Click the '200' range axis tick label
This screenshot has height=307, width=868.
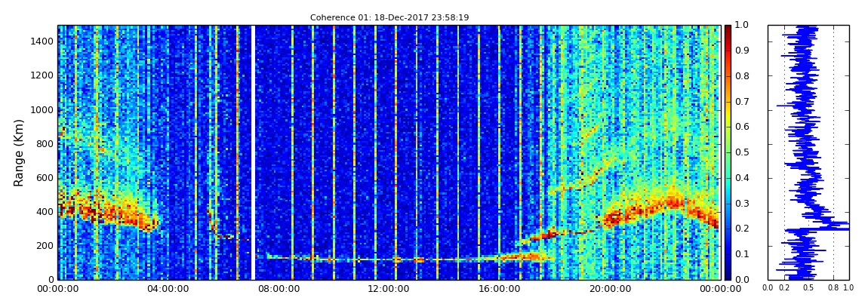tap(47, 246)
